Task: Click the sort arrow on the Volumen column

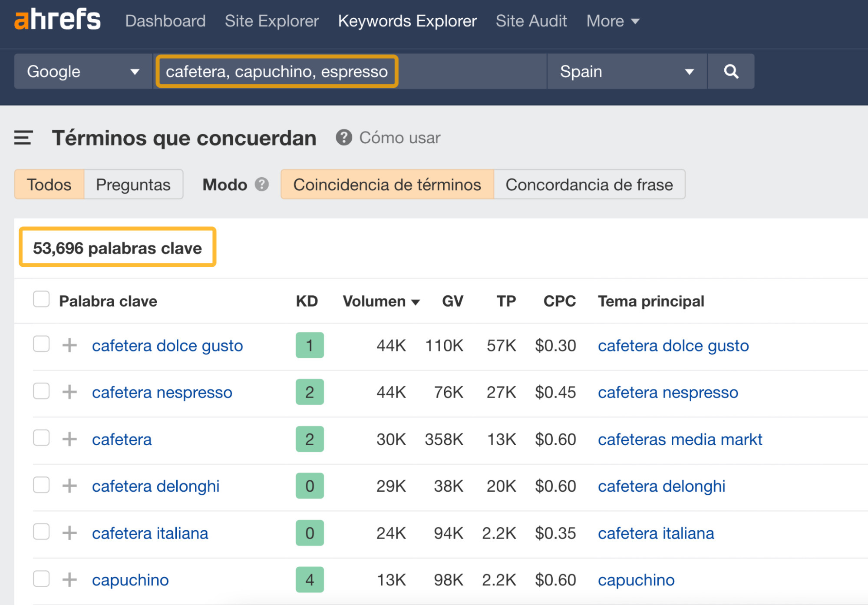Action: [416, 301]
